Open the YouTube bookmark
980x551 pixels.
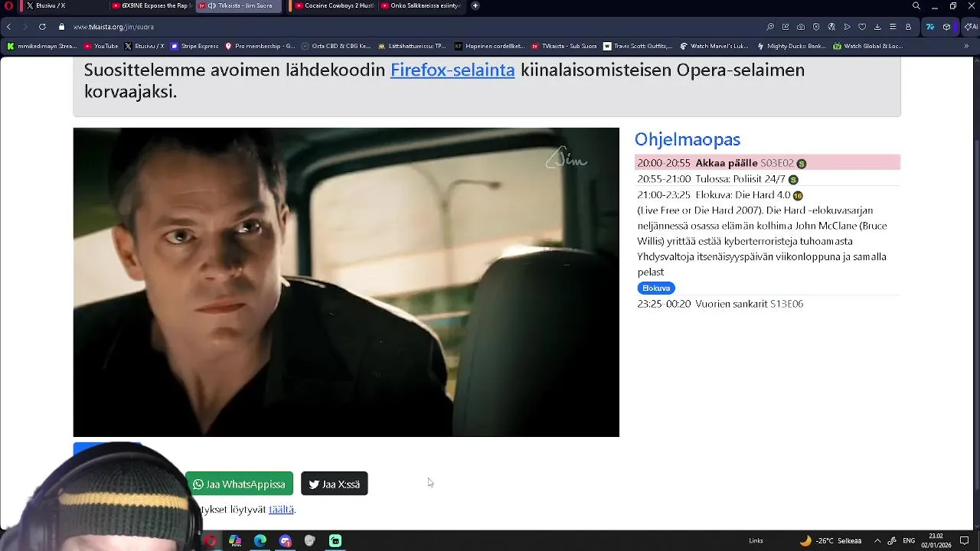(100, 46)
